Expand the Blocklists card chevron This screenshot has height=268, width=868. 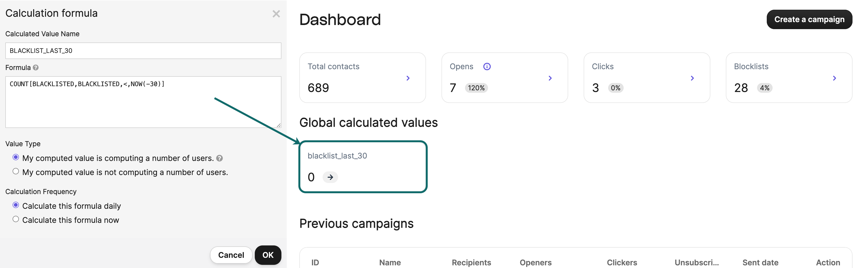pyautogui.click(x=834, y=78)
